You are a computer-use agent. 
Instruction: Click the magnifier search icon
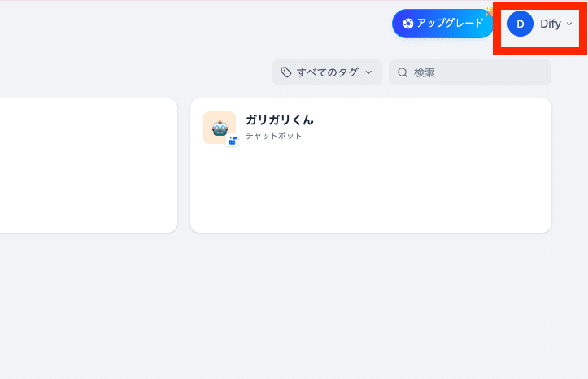coord(403,72)
